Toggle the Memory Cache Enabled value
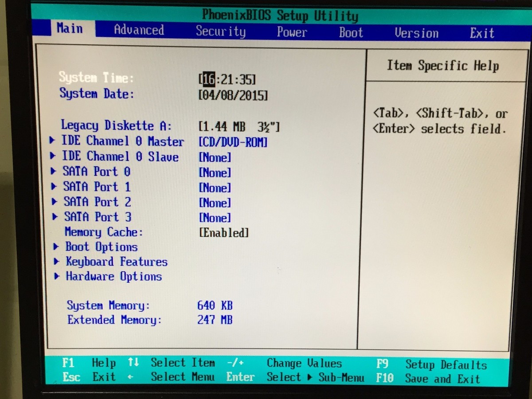Viewport: 532px width, 399px height. point(223,233)
